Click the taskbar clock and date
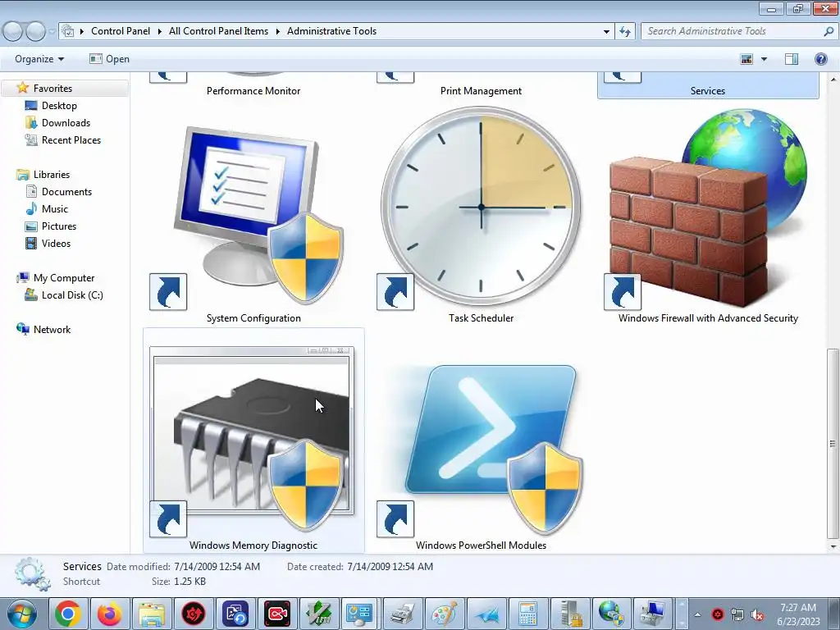840x630 pixels. (798, 614)
